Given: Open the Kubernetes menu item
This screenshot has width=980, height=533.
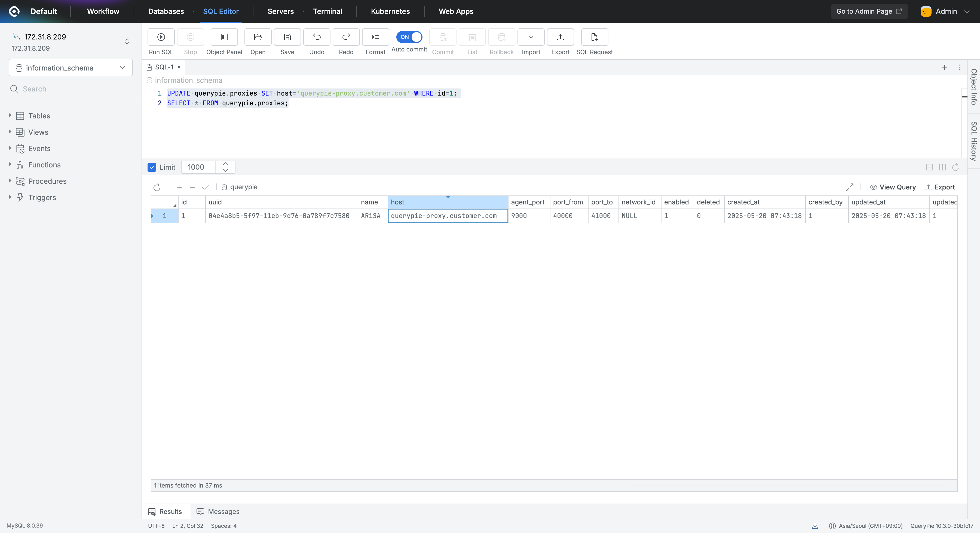Looking at the screenshot, I should coord(390,11).
